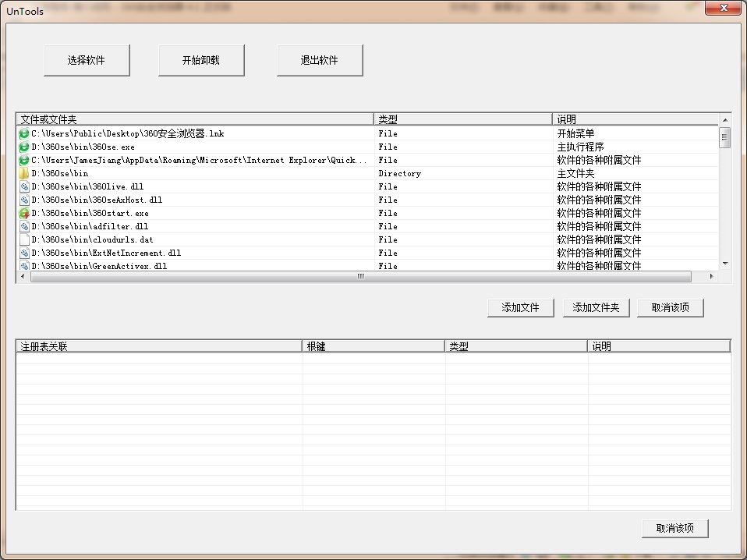Click the Directory type cell
This screenshot has height=560, width=747.
point(400,173)
